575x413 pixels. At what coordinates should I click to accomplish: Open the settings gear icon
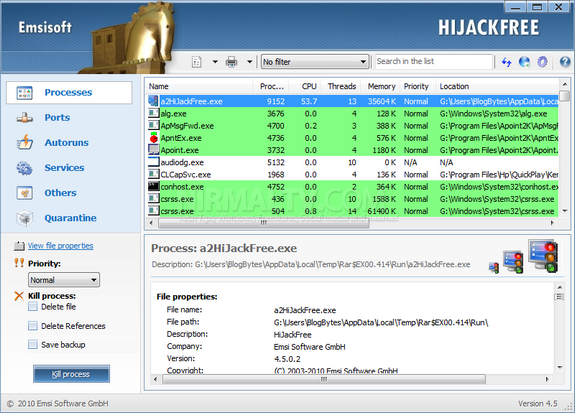[x=542, y=62]
